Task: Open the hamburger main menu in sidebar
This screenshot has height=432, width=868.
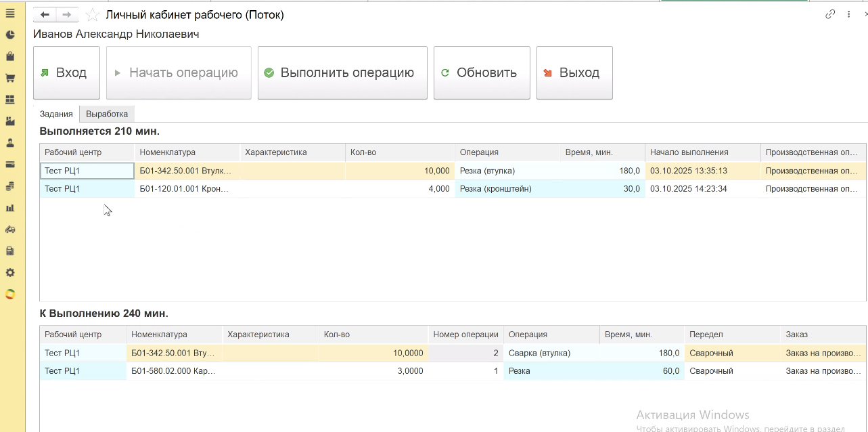Action: 10,13
